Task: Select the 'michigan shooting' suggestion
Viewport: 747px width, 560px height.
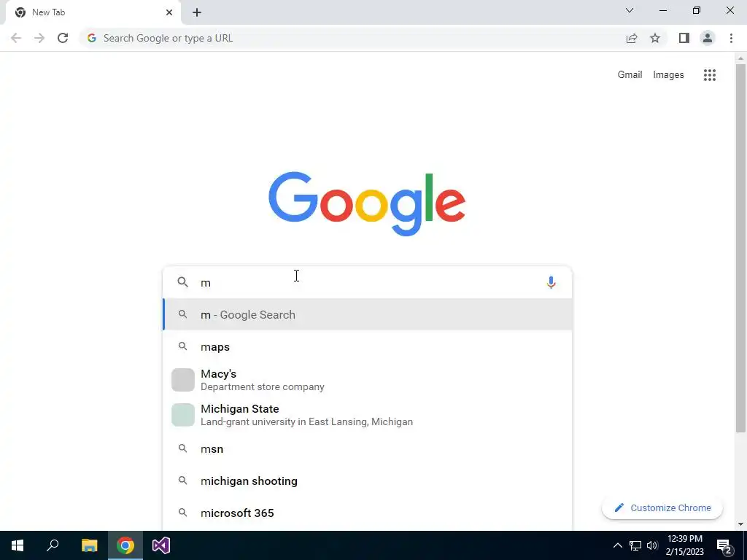Action: point(367,481)
